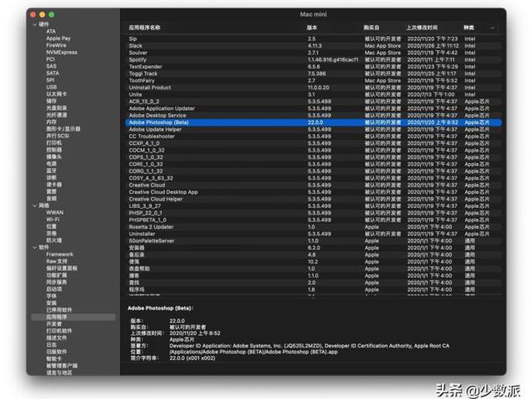
Task: Select 语言与地区 in the sidebar
Action: 59,373
